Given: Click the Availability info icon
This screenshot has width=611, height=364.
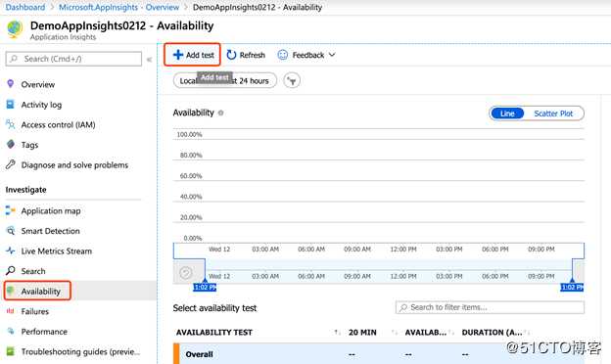Looking at the screenshot, I should [221, 113].
